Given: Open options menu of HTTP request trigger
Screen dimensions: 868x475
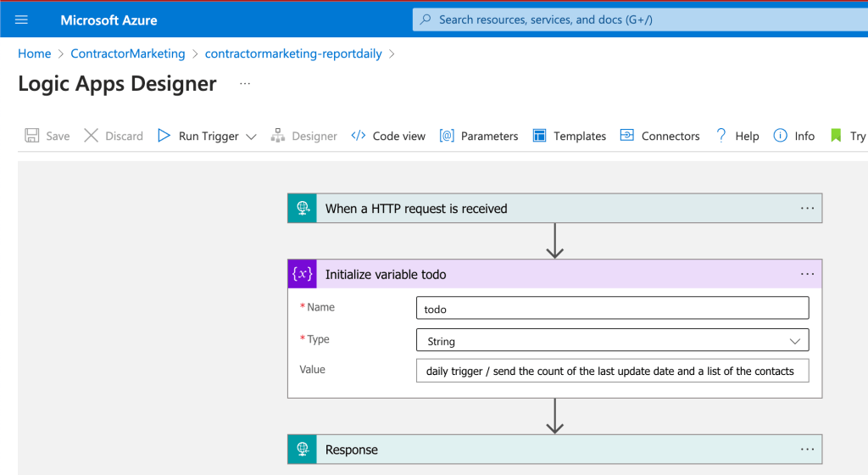Looking at the screenshot, I should click(x=807, y=209).
